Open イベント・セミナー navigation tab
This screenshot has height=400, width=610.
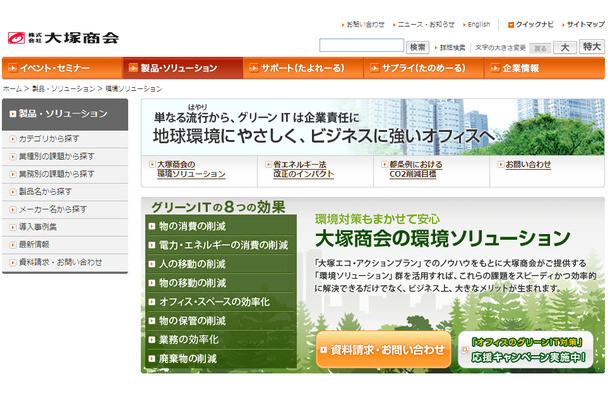[62, 68]
